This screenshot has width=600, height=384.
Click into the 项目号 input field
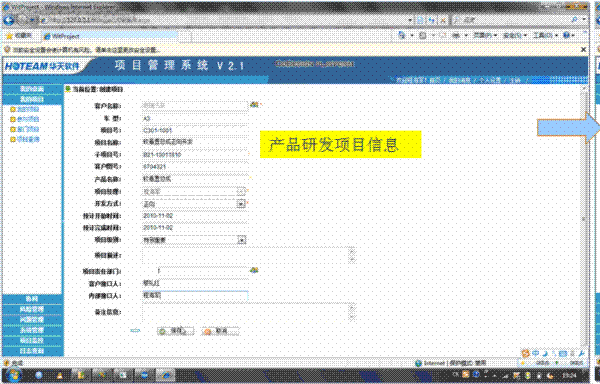tap(195, 130)
